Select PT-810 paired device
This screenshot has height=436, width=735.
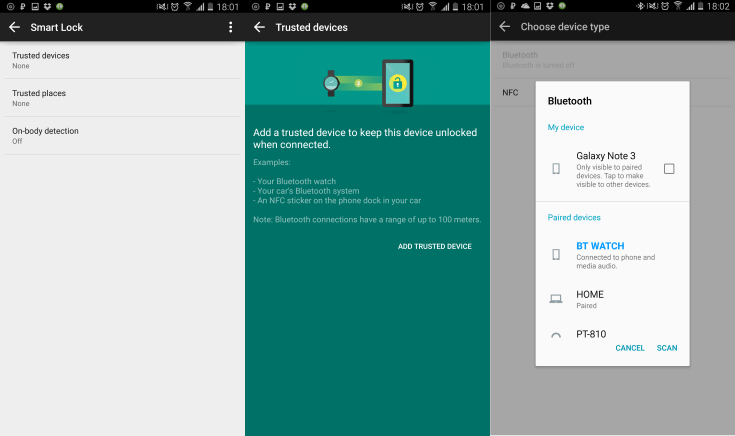tap(612, 334)
